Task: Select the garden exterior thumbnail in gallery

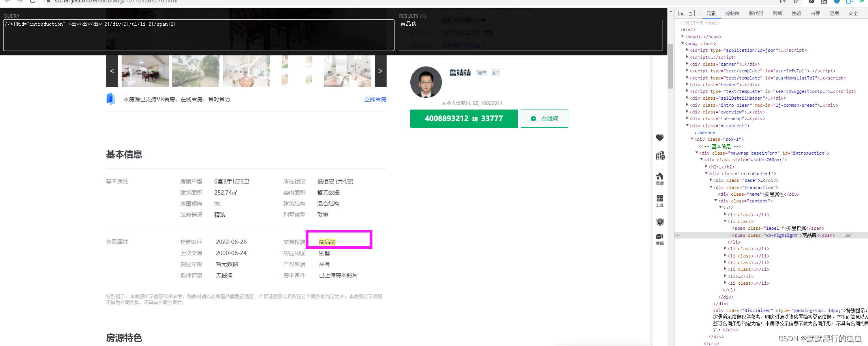Action: coord(196,71)
